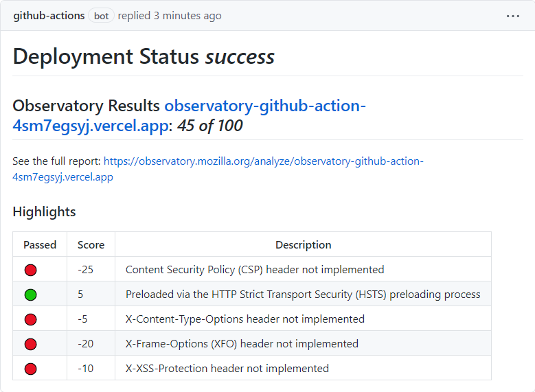Screen dimensions: 535x392
Task: Open the full Mozilla Observatory report link
Action: click(263, 161)
